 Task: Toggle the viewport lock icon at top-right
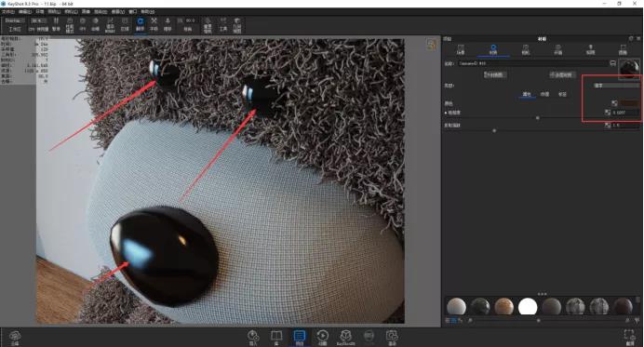point(431,44)
